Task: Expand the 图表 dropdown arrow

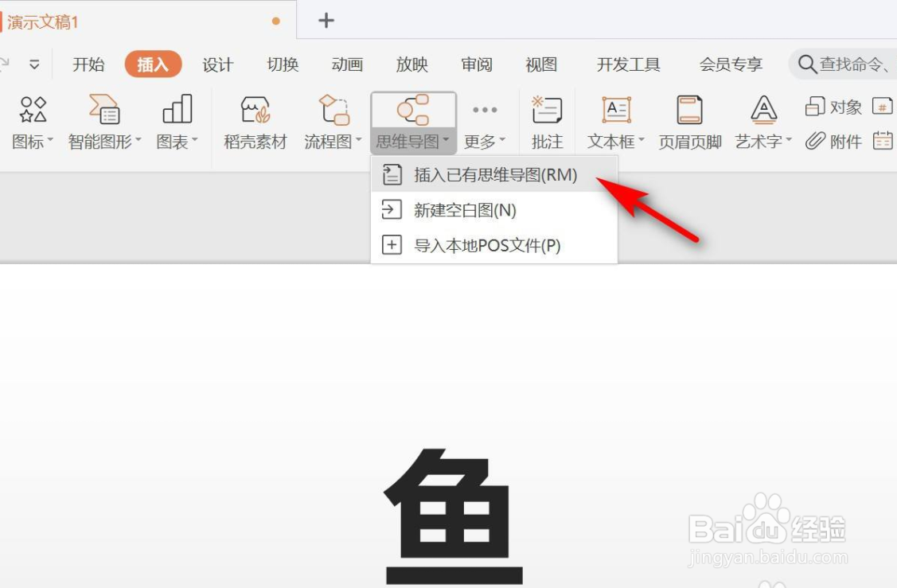Action: pos(194,139)
